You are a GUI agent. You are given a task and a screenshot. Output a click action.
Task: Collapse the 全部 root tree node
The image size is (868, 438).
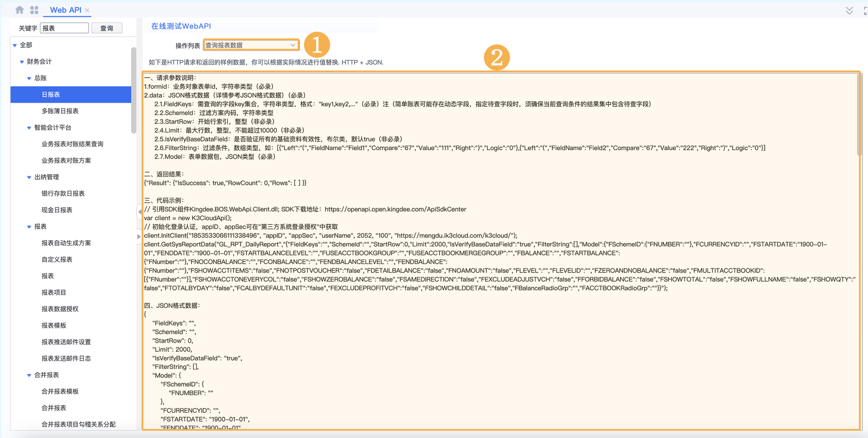click(x=15, y=45)
